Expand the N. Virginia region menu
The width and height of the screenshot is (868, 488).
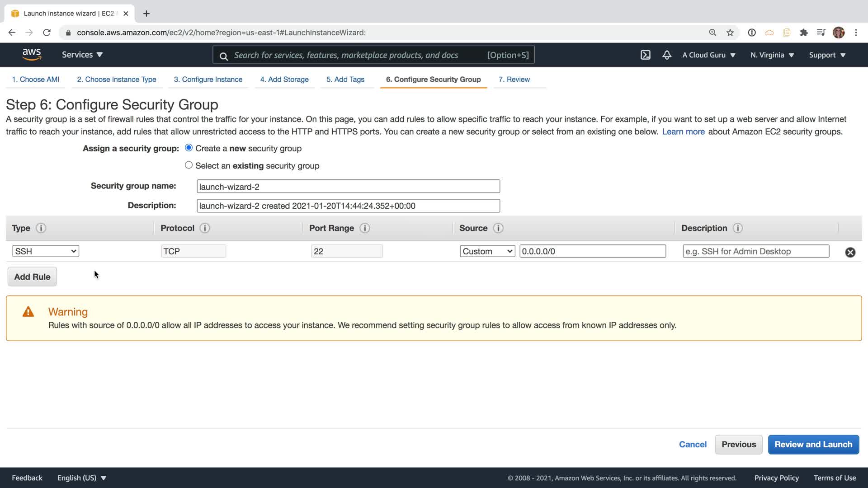click(x=772, y=55)
